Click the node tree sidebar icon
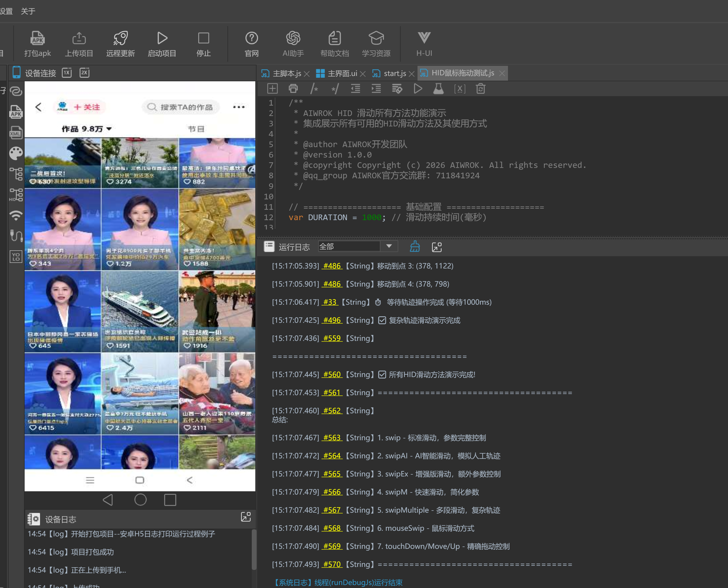728x588 pixels. (16, 174)
